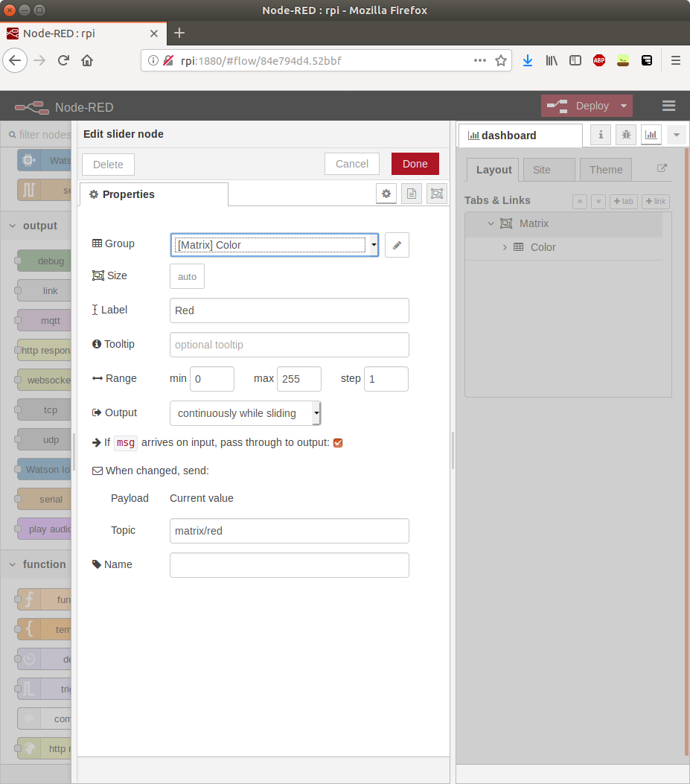
Task: Open Firefox library icon
Action: tap(552, 60)
